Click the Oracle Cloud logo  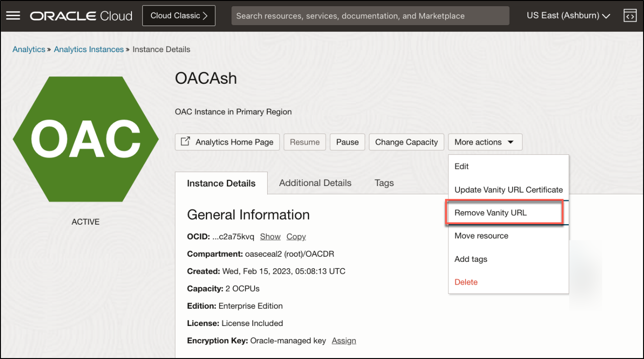[81, 16]
